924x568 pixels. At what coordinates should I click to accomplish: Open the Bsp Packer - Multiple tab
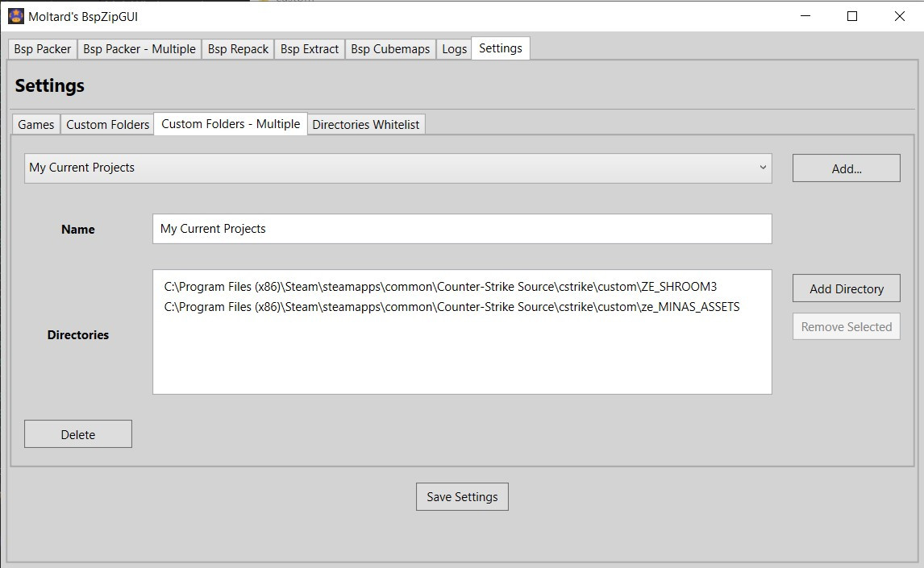[x=139, y=48]
